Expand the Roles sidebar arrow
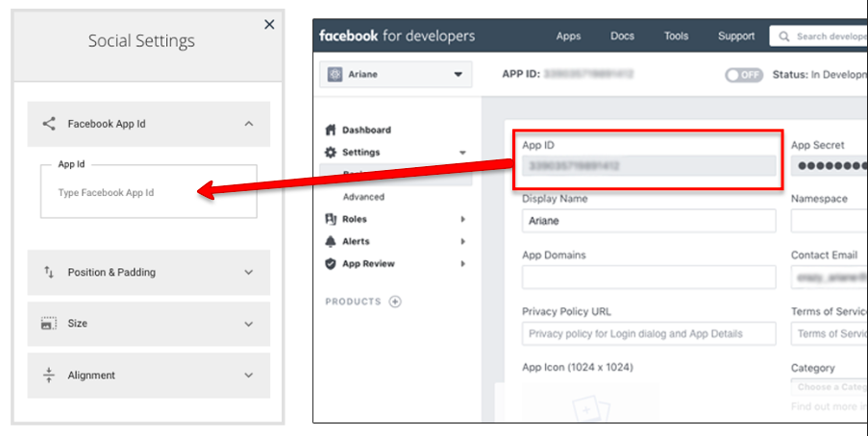Viewport: 868px width, 436px height. (x=462, y=219)
